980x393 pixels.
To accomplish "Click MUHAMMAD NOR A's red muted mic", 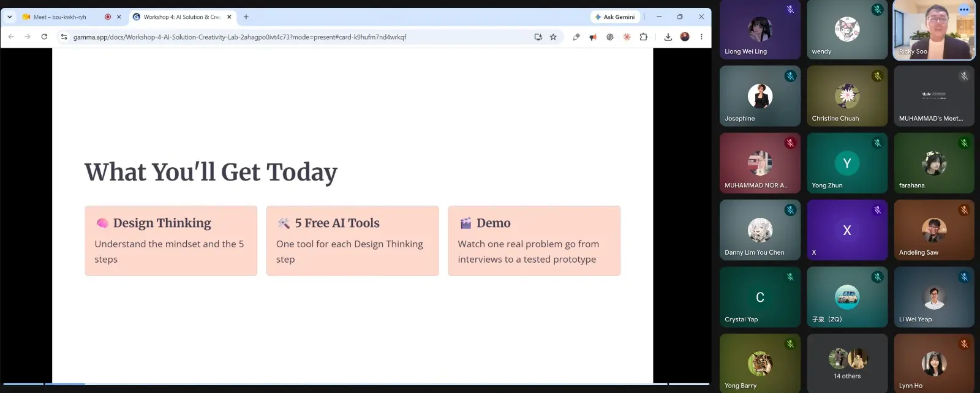I will (790, 143).
